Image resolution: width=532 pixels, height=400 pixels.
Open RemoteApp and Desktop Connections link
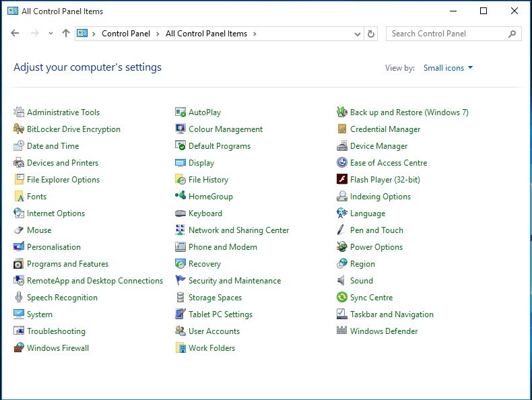pyautogui.click(x=95, y=281)
